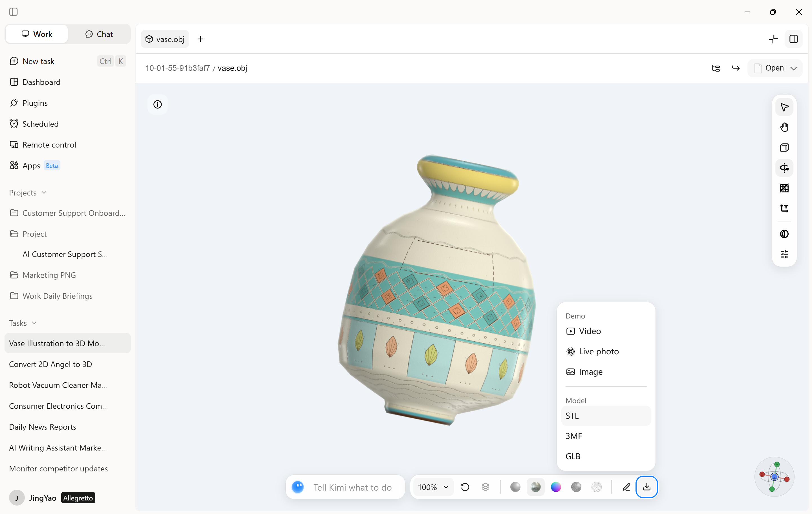Start a New task
Viewport: 812px width, 514px height.
pyautogui.click(x=67, y=61)
